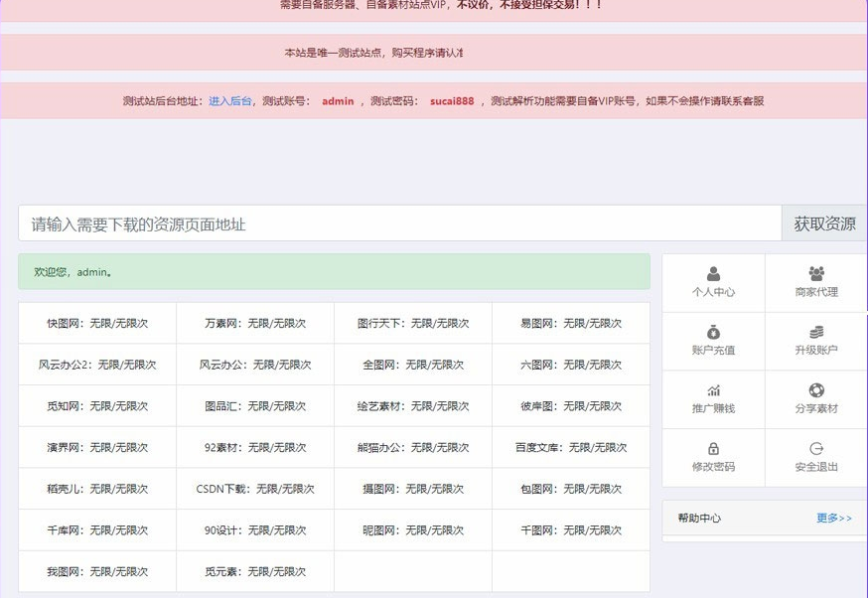Choose the 觅元素 site cell
Viewport: 868px width, 598px height.
(x=255, y=572)
